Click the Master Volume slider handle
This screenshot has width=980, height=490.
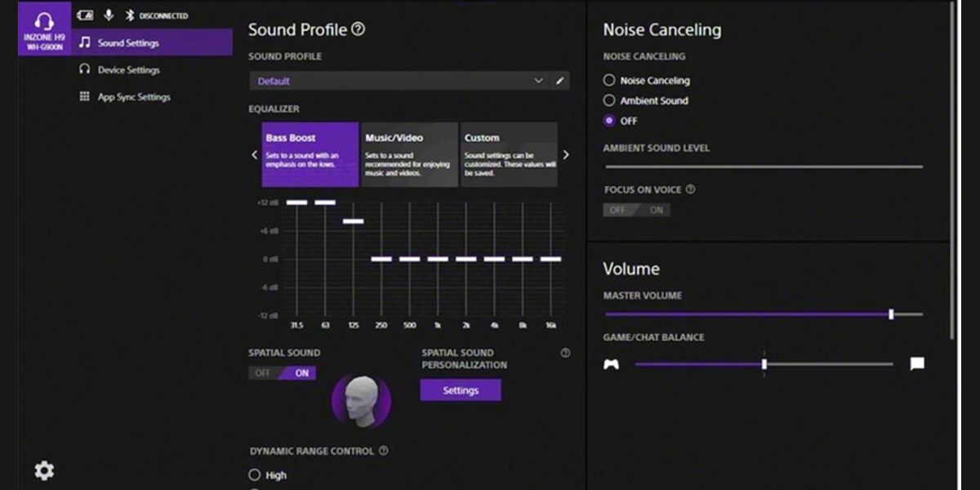[891, 314]
